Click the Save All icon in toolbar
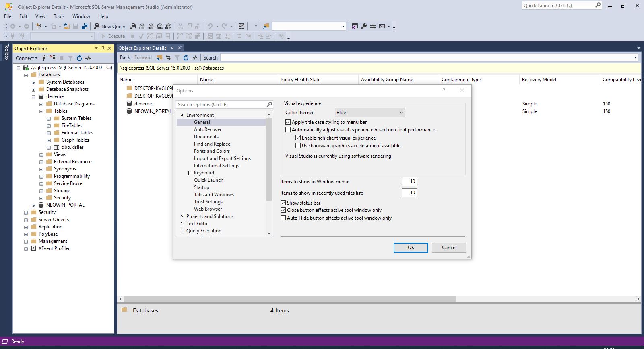The image size is (644, 349). coord(85,26)
